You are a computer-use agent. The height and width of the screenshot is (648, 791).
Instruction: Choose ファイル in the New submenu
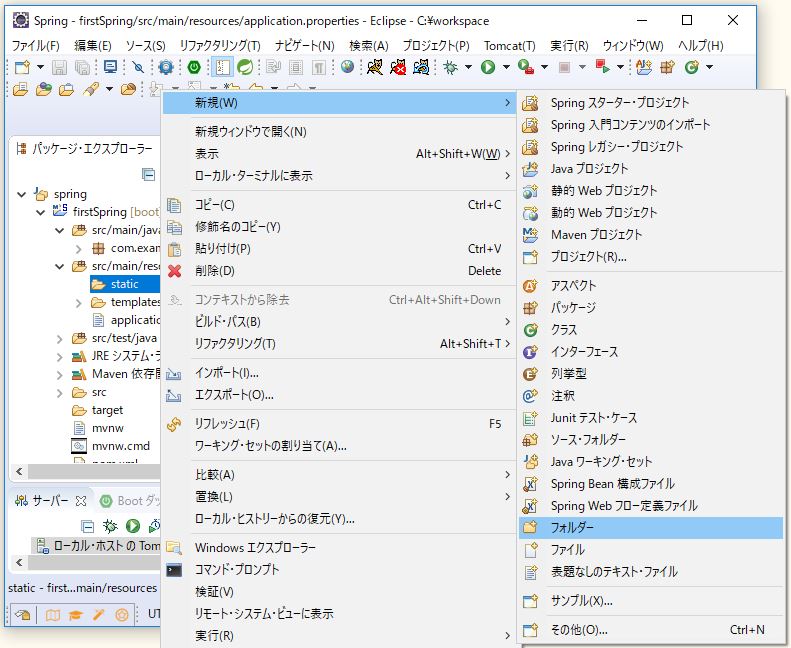point(651,550)
